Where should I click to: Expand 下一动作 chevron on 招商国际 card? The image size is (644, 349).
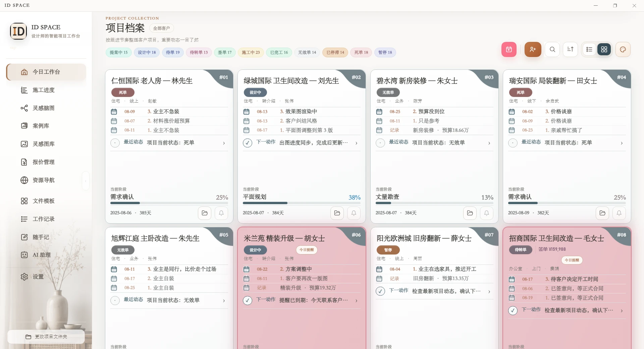[x=622, y=311]
